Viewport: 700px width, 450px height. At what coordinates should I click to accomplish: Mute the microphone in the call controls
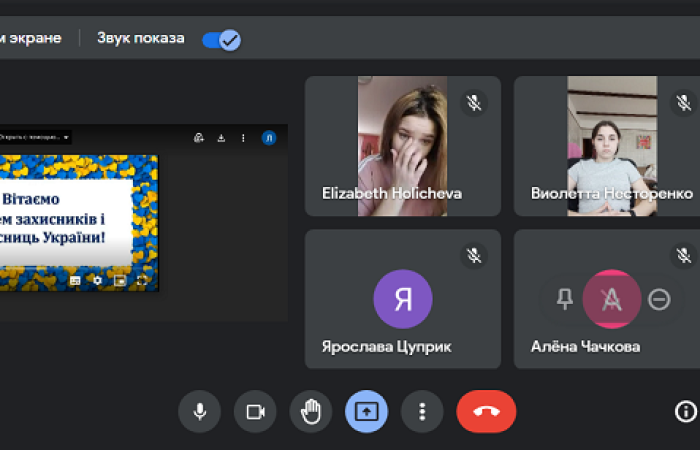pyautogui.click(x=200, y=411)
